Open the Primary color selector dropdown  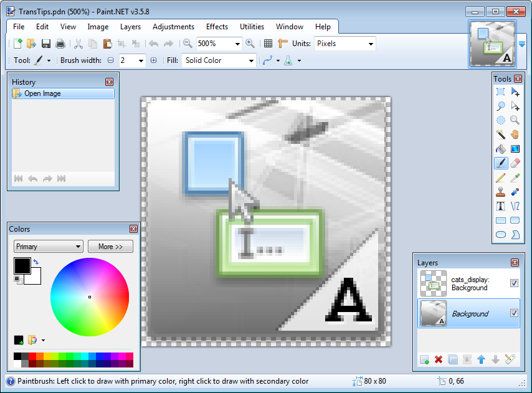pyautogui.click(x=49, y=247)
